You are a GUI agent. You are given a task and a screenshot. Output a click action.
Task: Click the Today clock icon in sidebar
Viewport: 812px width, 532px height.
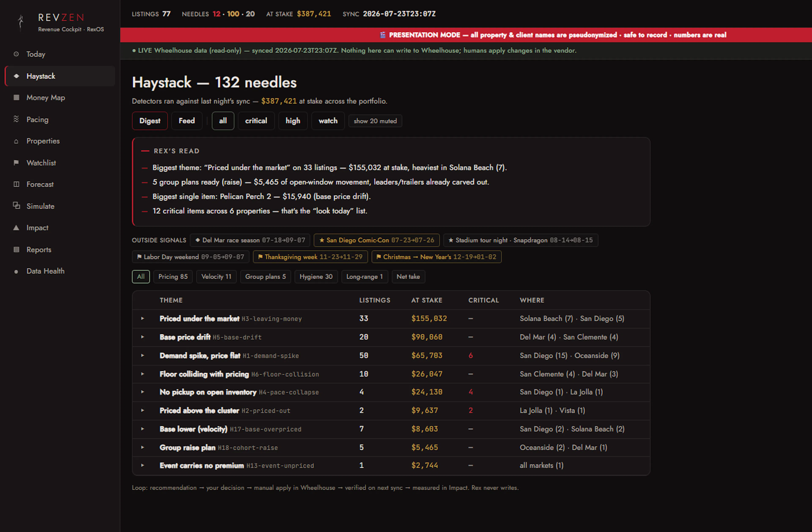pyautogui.click(x=16, y=54)
